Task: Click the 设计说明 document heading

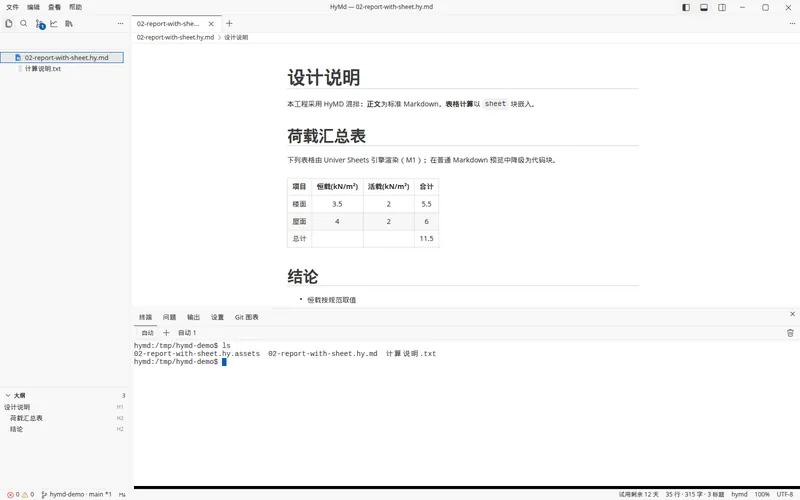Action: click(x=323, y=78)
